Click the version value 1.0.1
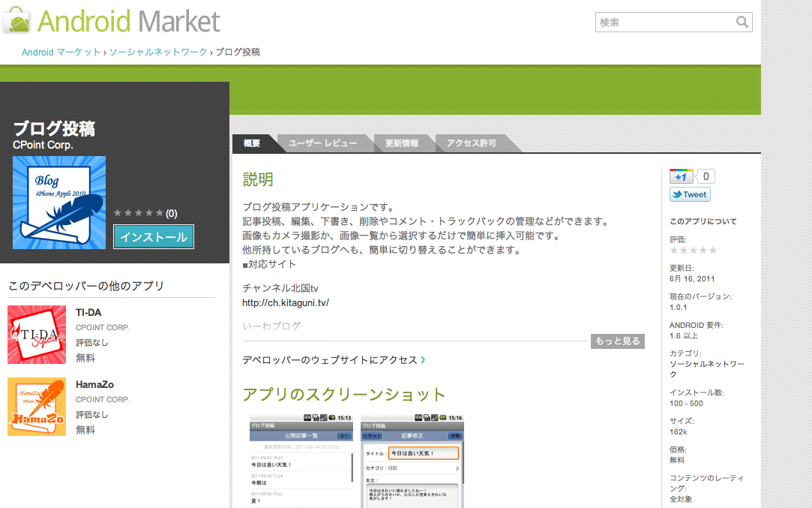Screen dimensions: 812x508 click(x=678, y=308)
